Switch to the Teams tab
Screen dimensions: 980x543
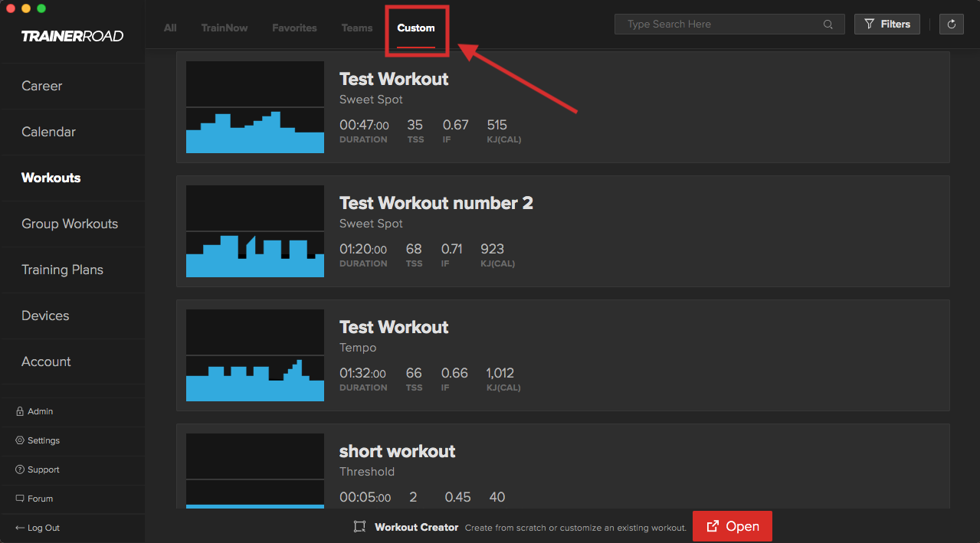357,28
